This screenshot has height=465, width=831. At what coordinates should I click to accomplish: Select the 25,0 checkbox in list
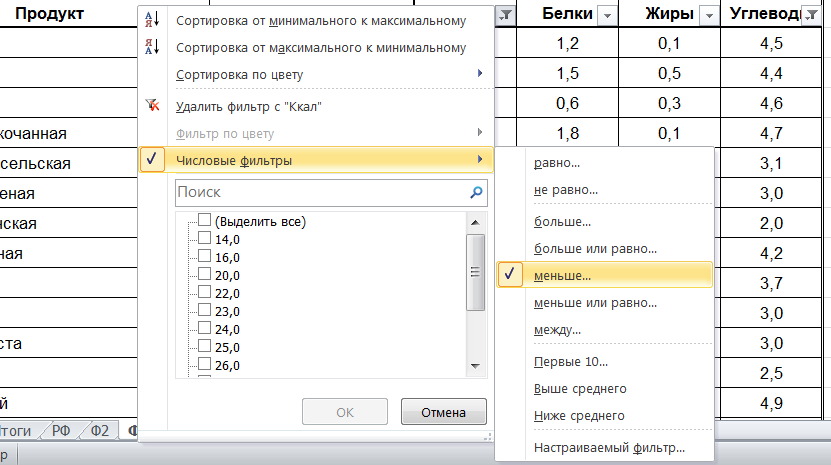(x=205, y=347)
